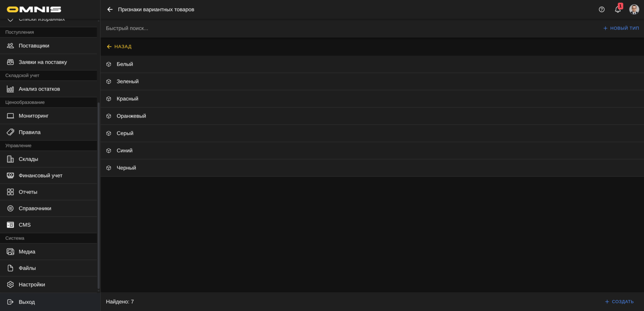The height and width of the screenshot is (311, 644).
Task: Click the back arrow beside page title
Action: click(110, 9)
